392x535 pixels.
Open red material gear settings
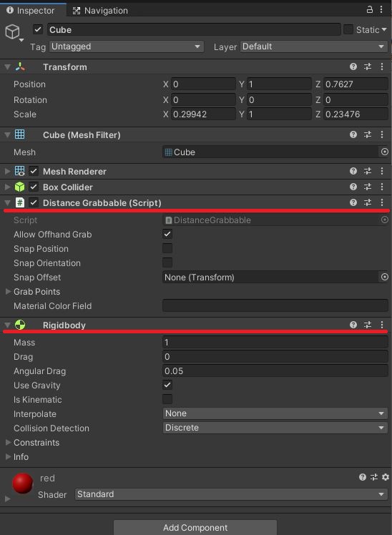coord(385,477)
